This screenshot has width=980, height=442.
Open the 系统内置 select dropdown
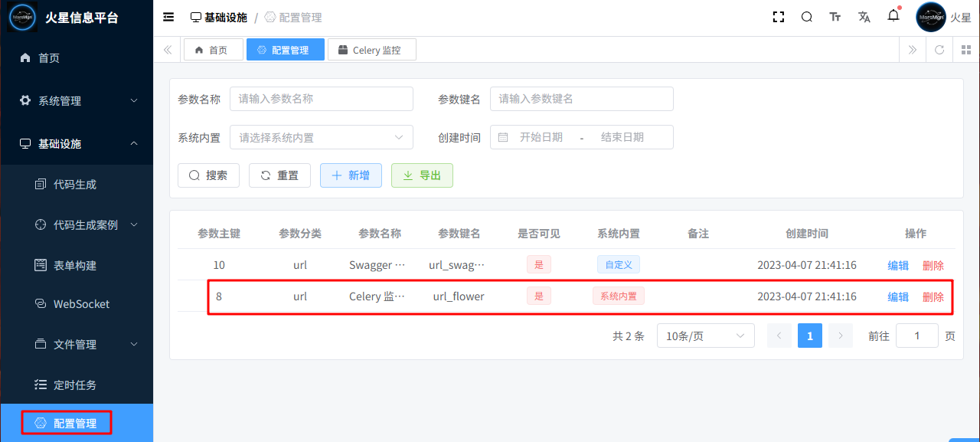[322, 138]
